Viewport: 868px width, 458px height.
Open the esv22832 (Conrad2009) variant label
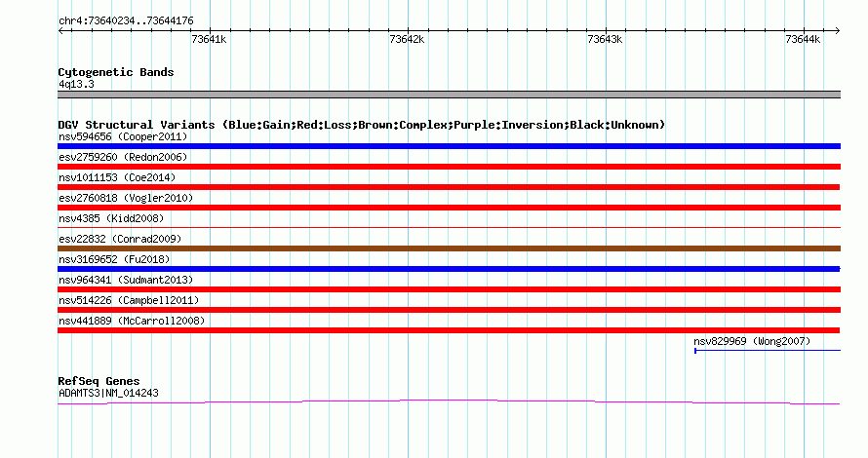(x=120, y=239)
